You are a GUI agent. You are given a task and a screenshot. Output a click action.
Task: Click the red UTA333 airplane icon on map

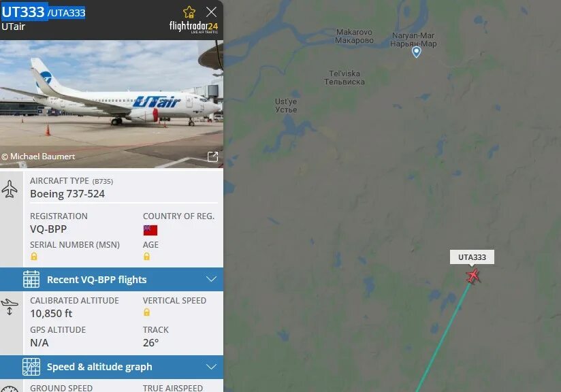[473, 276]
